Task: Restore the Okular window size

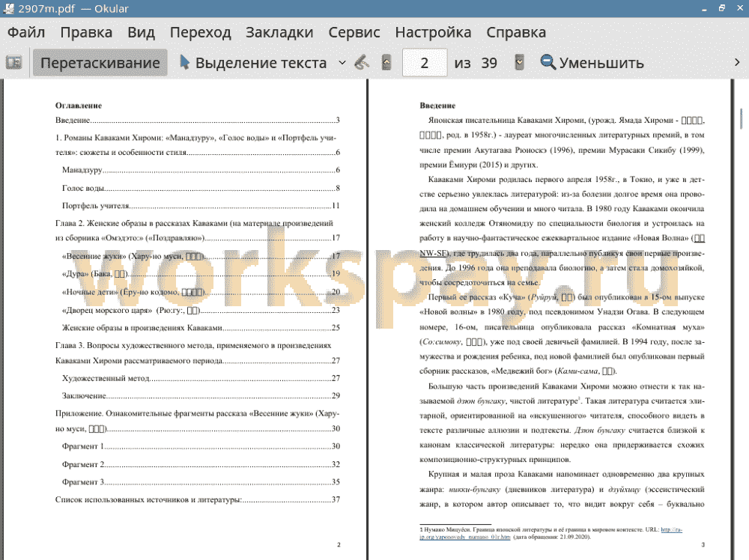Action: tap(722, 8)
